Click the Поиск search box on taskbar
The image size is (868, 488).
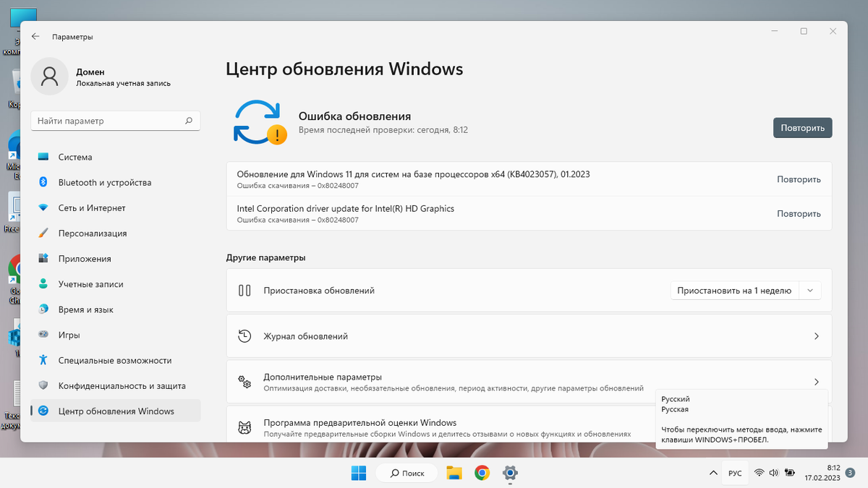coord(407,473)
